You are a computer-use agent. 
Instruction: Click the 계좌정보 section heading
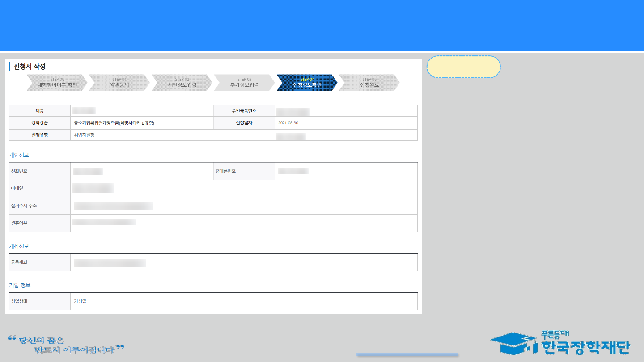[19, 246]
